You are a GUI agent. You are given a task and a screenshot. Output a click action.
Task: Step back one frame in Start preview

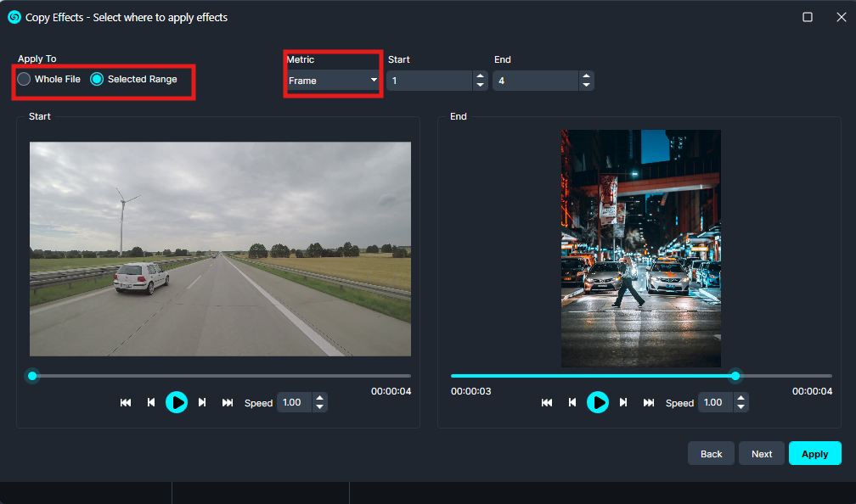click(151, 402)
